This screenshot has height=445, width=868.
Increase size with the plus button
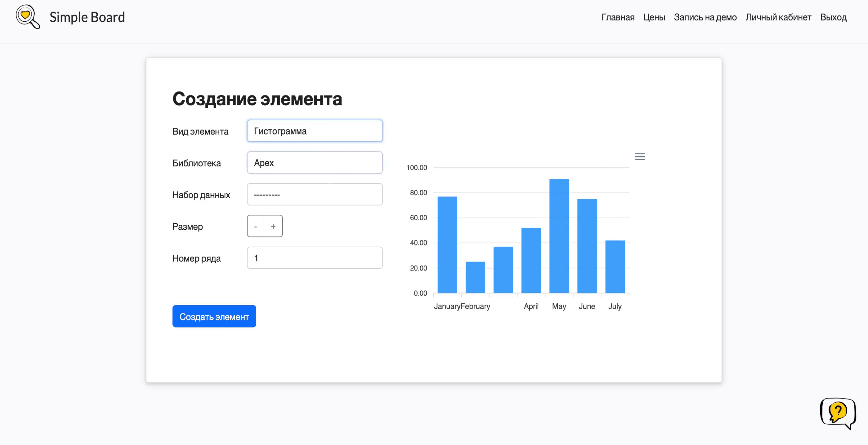click(x=273, y=226)
